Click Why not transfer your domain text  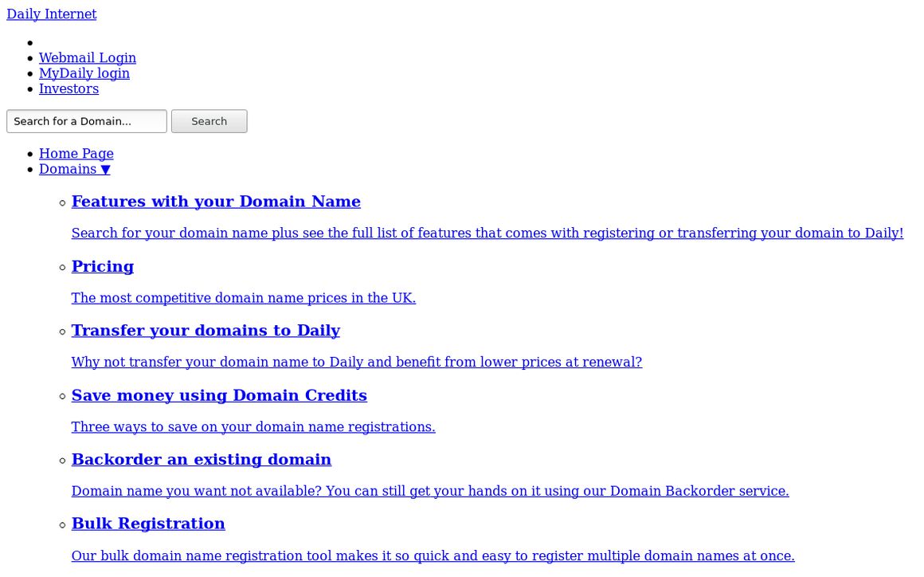tap(357, 362)
